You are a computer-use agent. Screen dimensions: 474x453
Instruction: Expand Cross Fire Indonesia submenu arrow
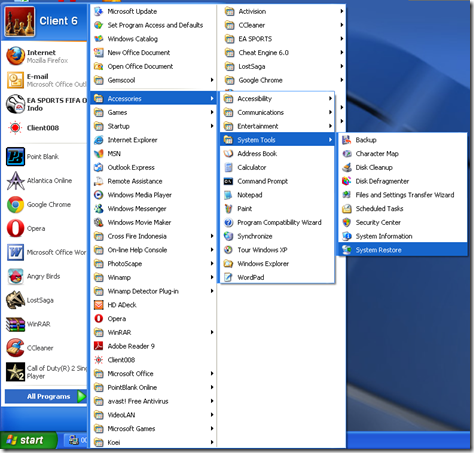(x=212, y=236)
